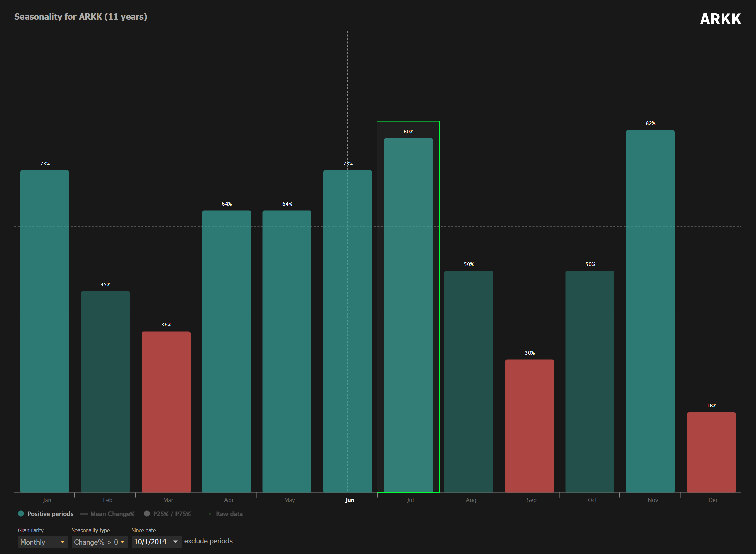Click the exclude periods link
Screen dimensions: 756x554
208,541
